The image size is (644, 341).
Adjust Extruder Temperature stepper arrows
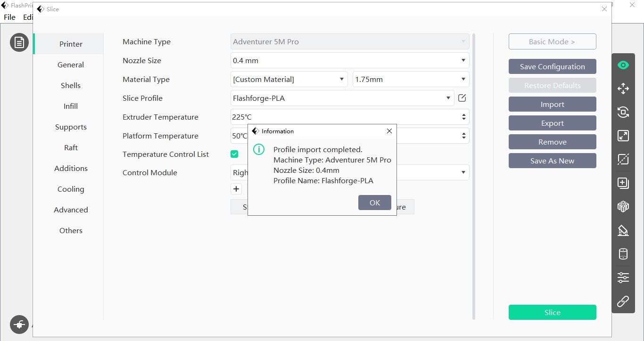pos(464,117)
